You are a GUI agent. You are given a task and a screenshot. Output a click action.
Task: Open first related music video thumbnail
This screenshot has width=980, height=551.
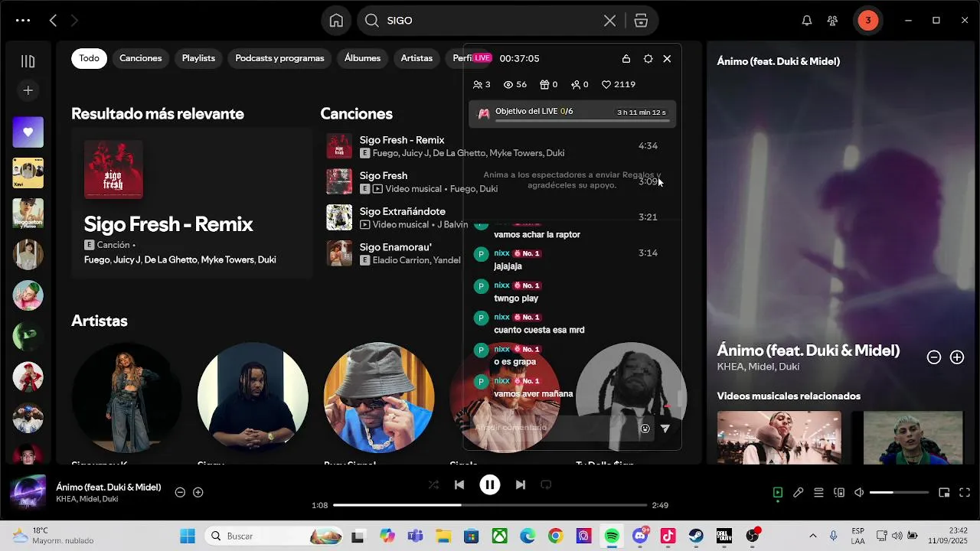pos(779,437)
